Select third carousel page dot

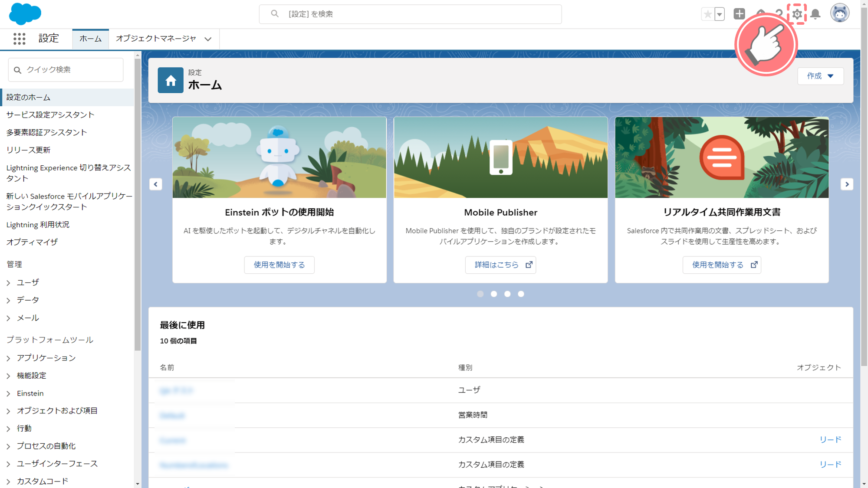507,294
